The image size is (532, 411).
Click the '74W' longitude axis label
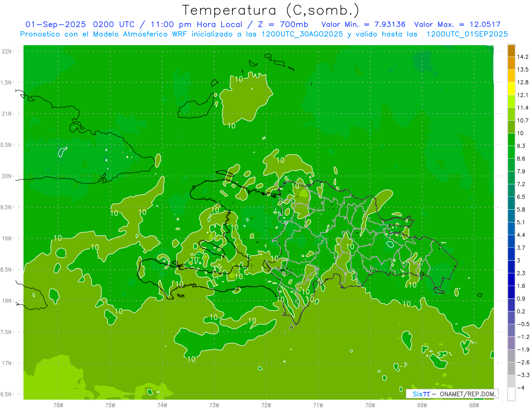pos(162,405)
